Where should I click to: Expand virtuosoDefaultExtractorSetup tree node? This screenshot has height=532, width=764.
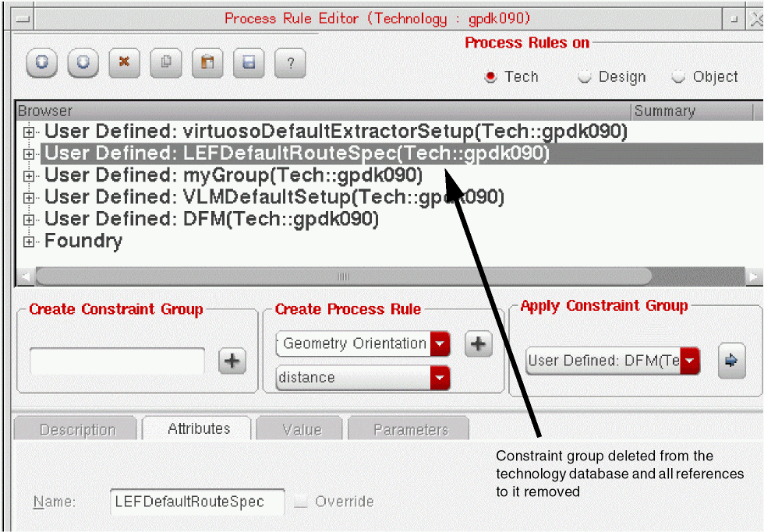coord(29,132)
